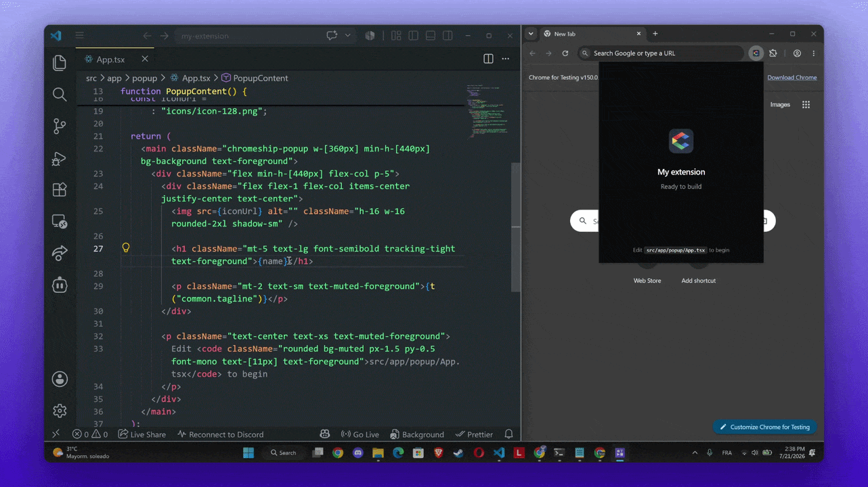
Task: Click the active extension icon in Chrome toolbar
Action: coord(756,53)
